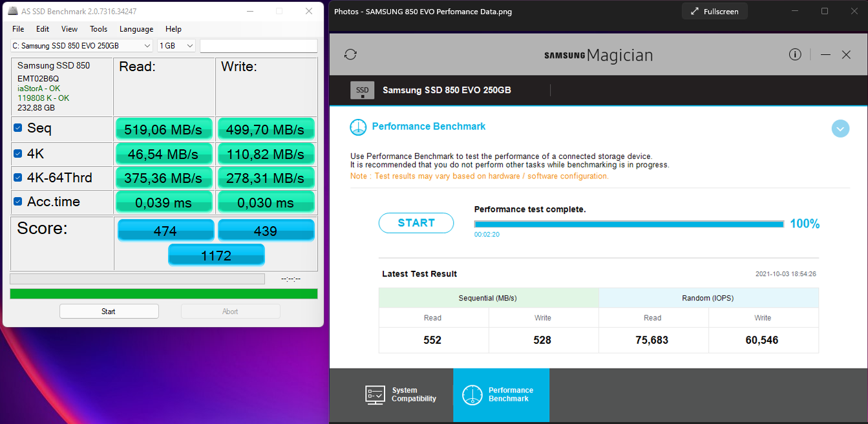Click write access time 0,030 ms
Image resolution: width=868 pixels, height=424 pixels.
266,202
